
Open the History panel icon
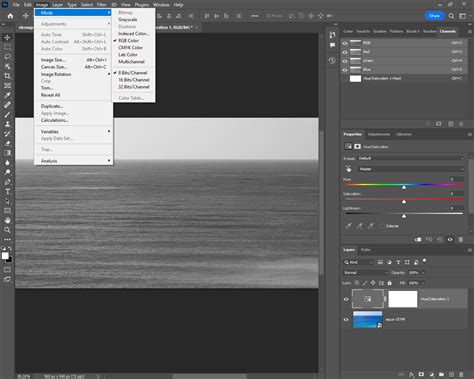coord(332,60)
